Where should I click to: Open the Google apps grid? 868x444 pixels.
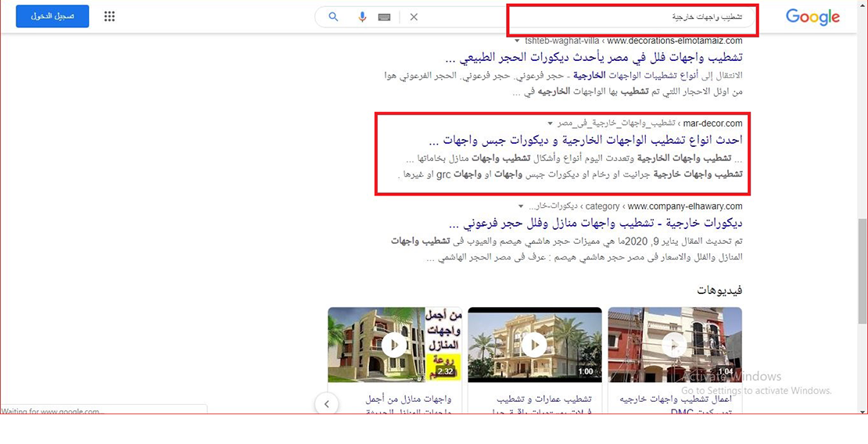pos(109,16)
